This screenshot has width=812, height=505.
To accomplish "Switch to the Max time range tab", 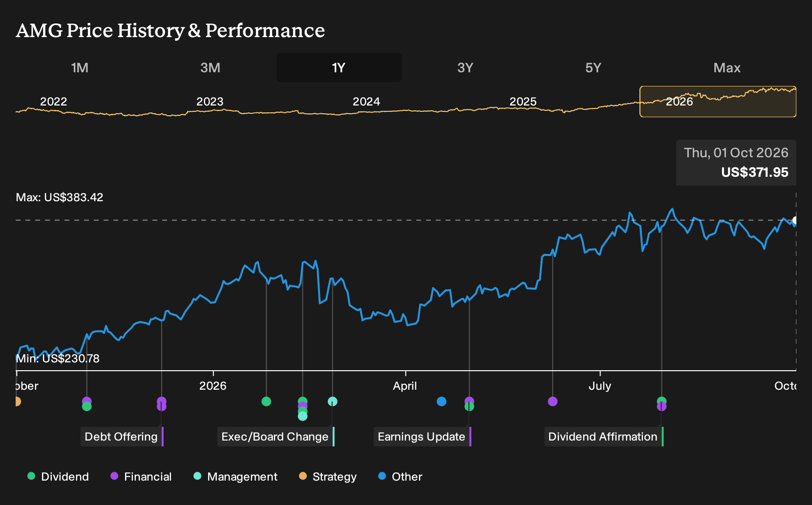I will (727, 68).
